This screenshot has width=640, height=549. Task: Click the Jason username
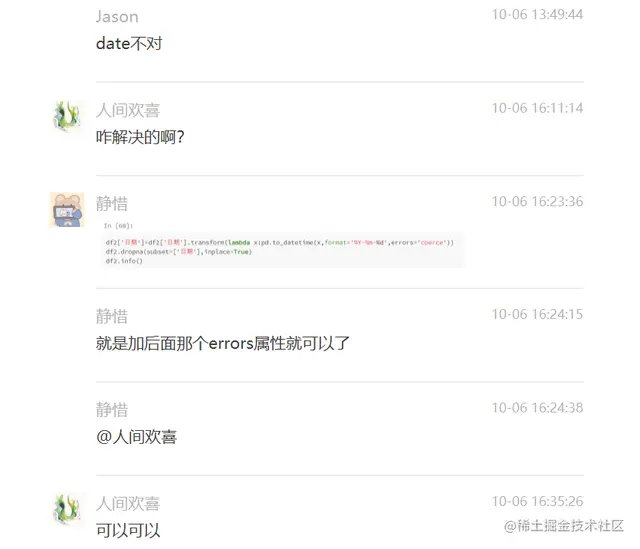coord(117,17)
